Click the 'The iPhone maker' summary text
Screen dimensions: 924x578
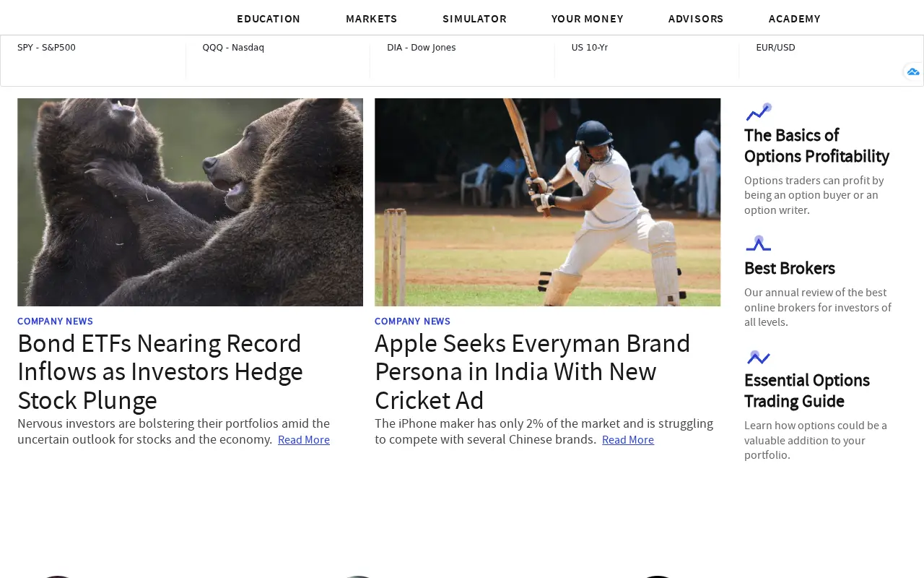544,431
